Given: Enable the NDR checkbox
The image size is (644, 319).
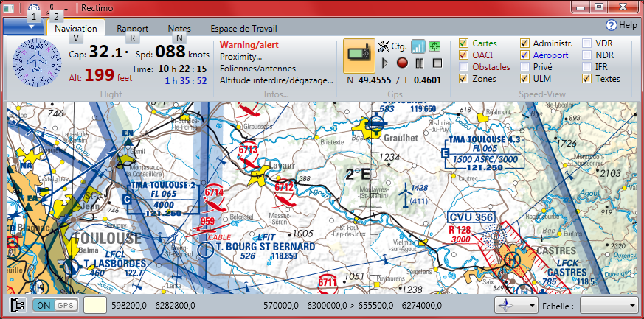Looking at the screenshot, I should [x=587, y=55].
